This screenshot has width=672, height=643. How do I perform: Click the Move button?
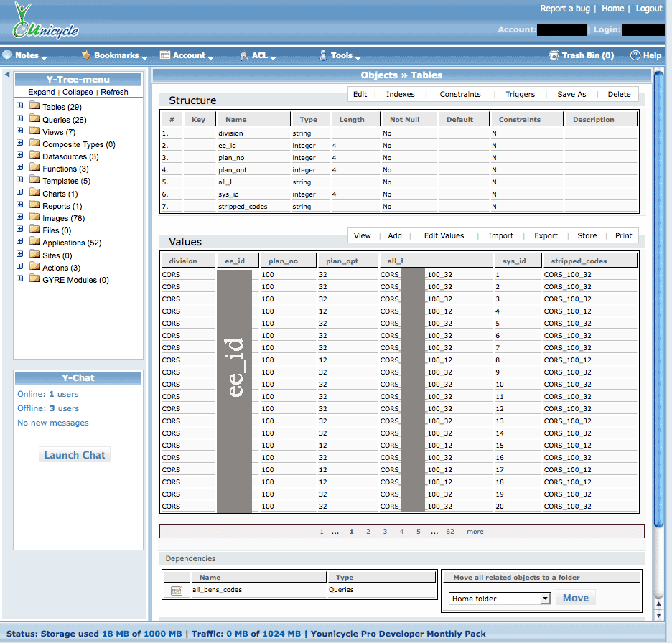(x=575, y=598)
